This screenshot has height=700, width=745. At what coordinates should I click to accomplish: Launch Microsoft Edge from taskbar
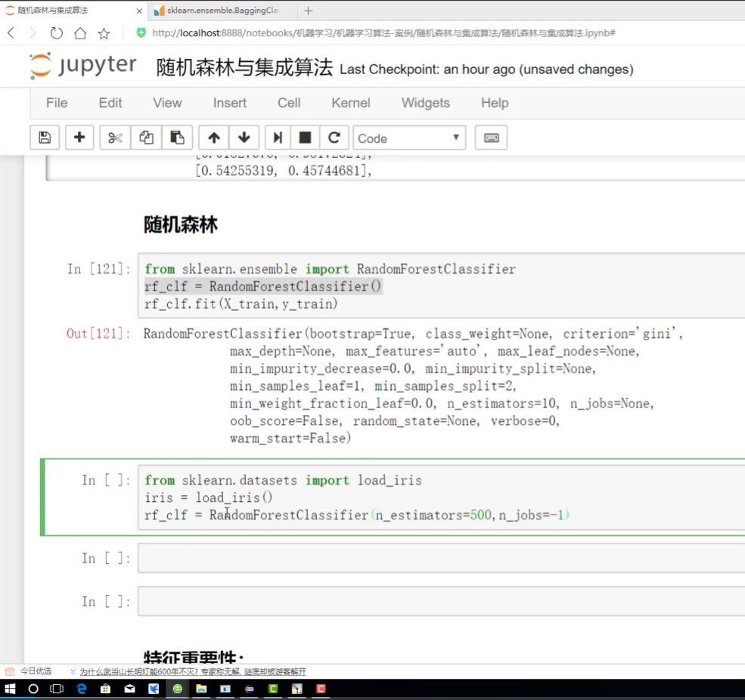[81, 689]
